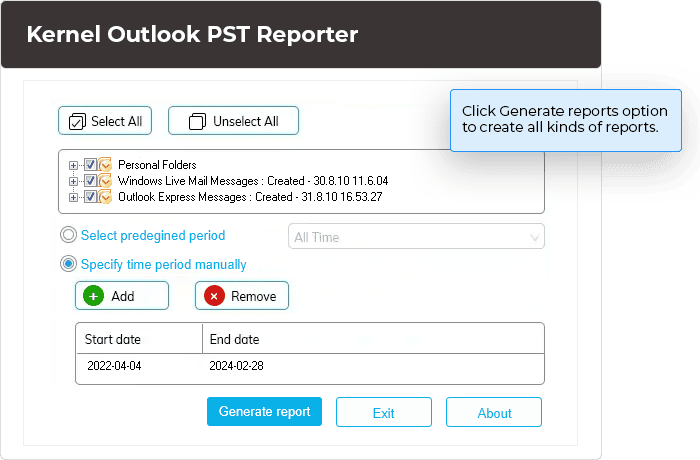This screenshot has width=700, height=460.
Task: Expand the Personal Folders tree node
Action: [73, 165]
